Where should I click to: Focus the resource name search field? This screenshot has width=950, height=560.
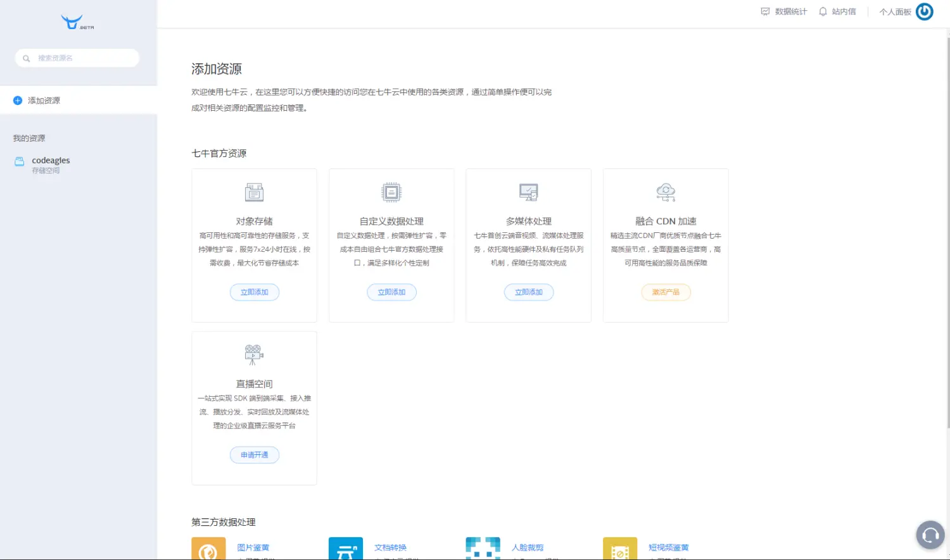77,58
